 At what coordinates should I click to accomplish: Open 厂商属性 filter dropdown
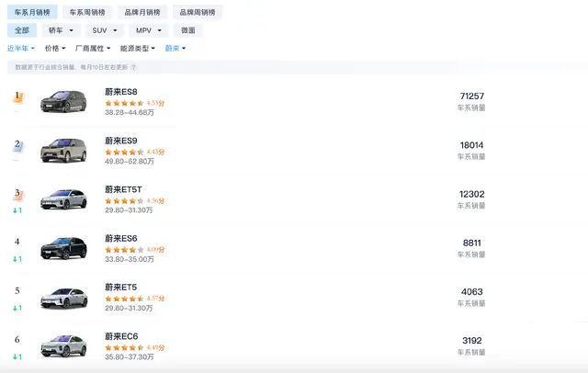tap(93, 49)
